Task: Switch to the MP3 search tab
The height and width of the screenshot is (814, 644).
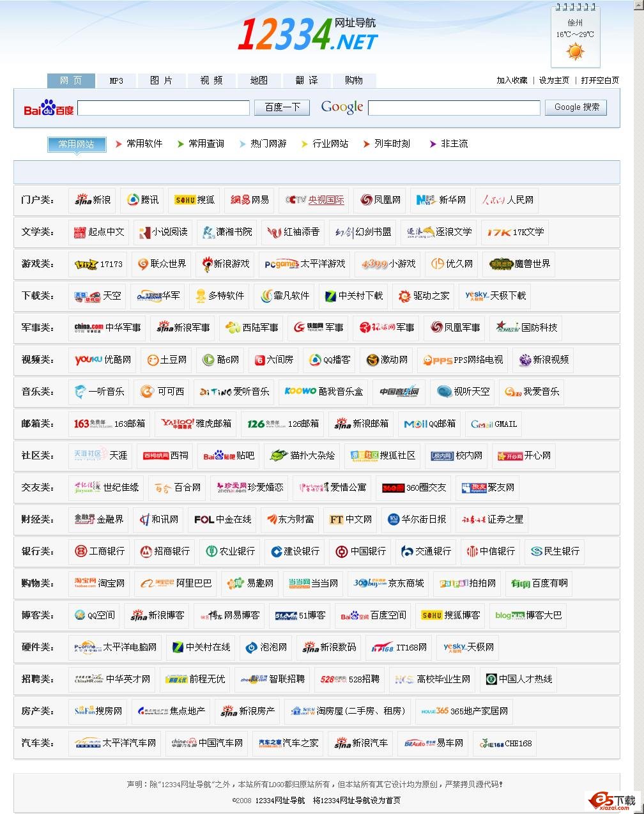Action: click(115, 80)
